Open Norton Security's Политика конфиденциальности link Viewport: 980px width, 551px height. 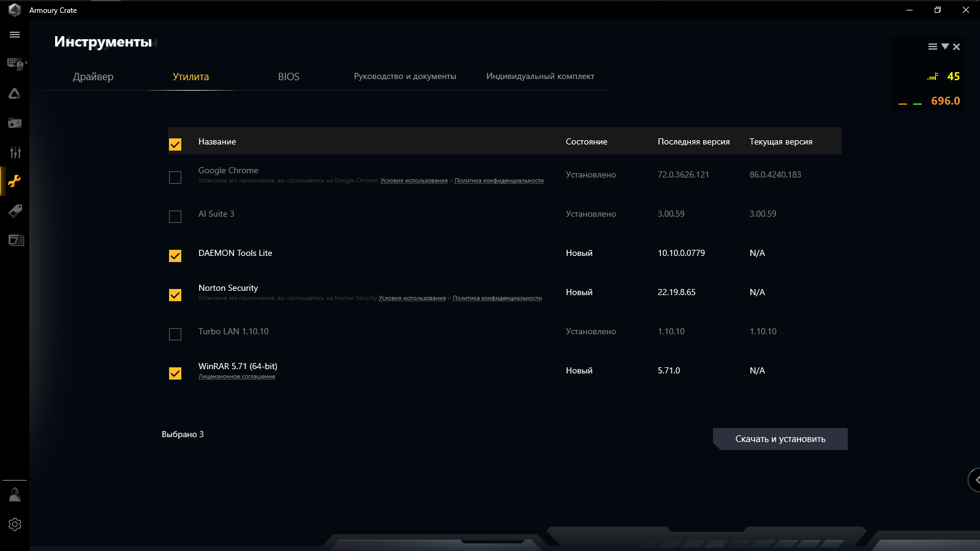coord(497,298)
